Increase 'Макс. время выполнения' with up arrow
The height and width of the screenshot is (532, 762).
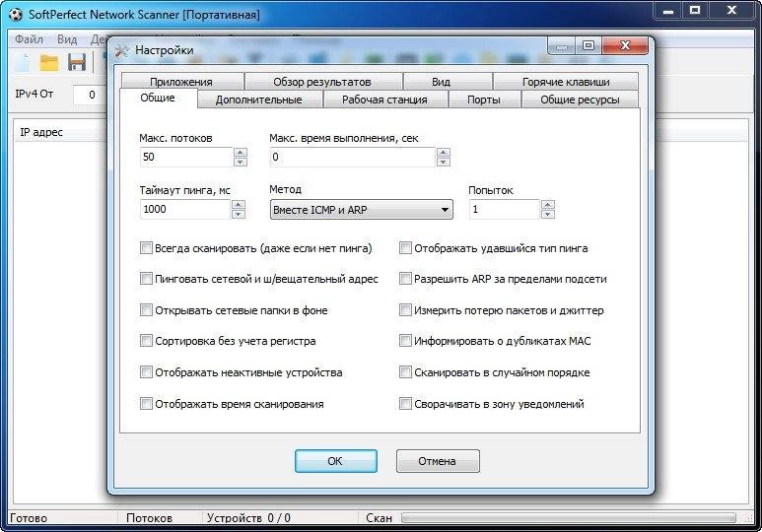pos(443,152)
